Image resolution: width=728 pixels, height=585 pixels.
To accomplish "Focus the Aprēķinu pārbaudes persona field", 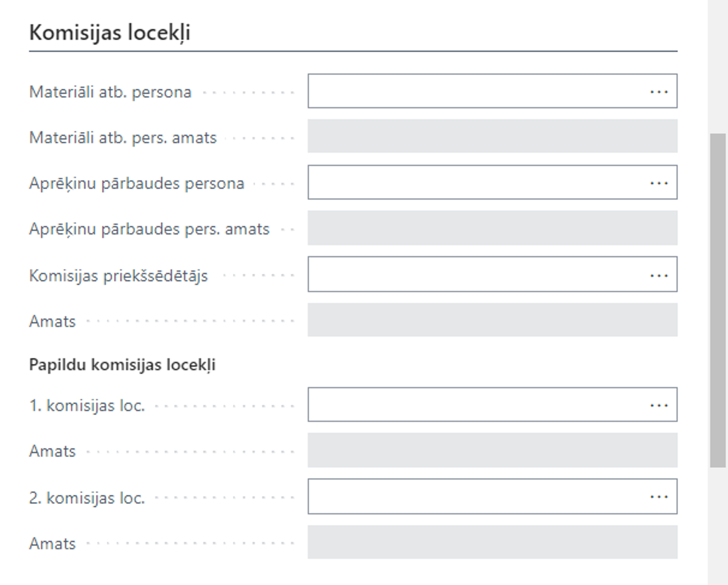I will point(473,182).
